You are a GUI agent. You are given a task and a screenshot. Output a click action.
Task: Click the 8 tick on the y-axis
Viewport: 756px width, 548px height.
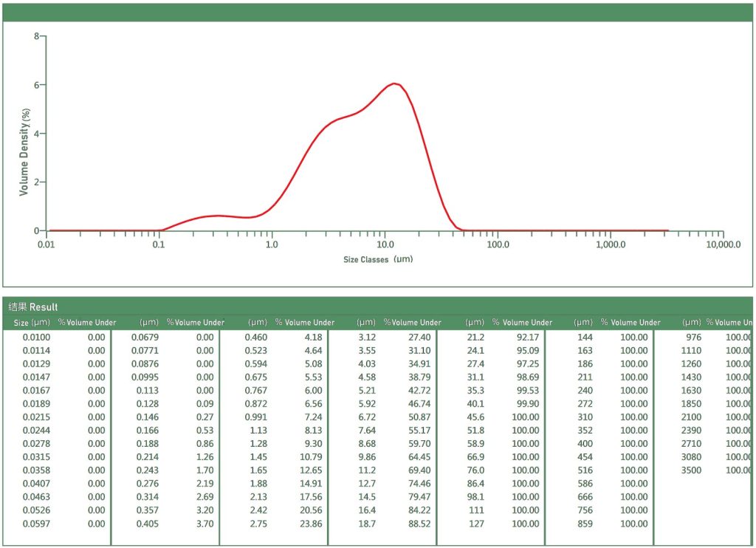click(x=36, y=35)
